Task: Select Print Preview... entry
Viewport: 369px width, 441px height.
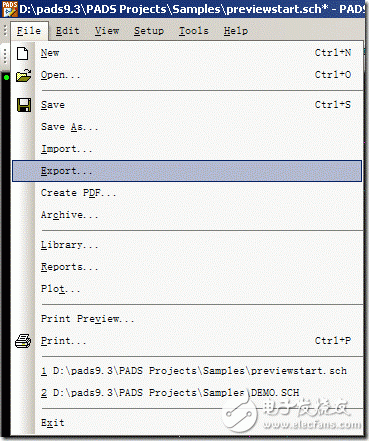Action: (x=187, y=319)
